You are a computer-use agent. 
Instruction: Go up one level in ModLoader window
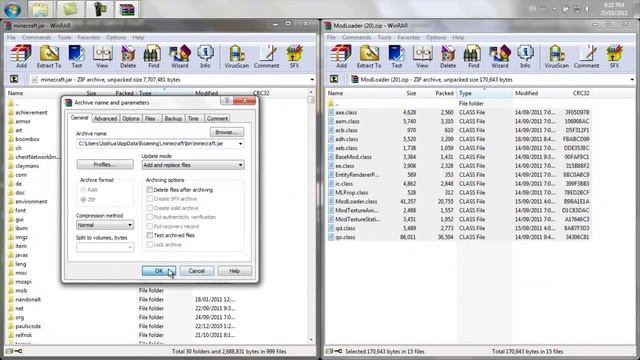[x=334, y=79]
